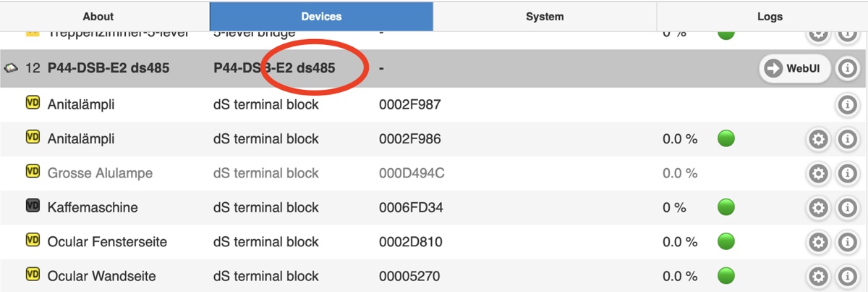
Task: Click the dark VD icon beside Kaffemaschine
Action: (33, 207)
